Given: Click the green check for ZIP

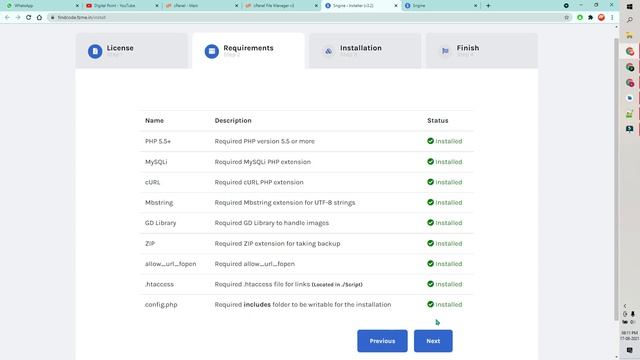Looking at the screenshot, I should point(430,243).
